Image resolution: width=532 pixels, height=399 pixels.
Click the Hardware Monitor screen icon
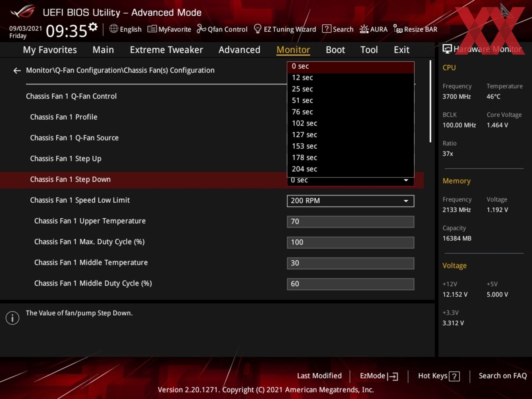coord(447,49)
